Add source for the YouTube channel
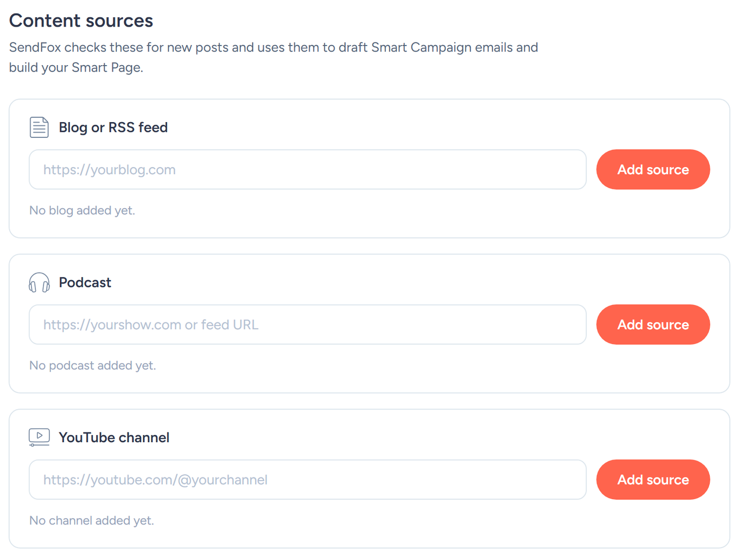Image resolution: width=738 pixels, height=560 pixels. click(x=653, y=480)
